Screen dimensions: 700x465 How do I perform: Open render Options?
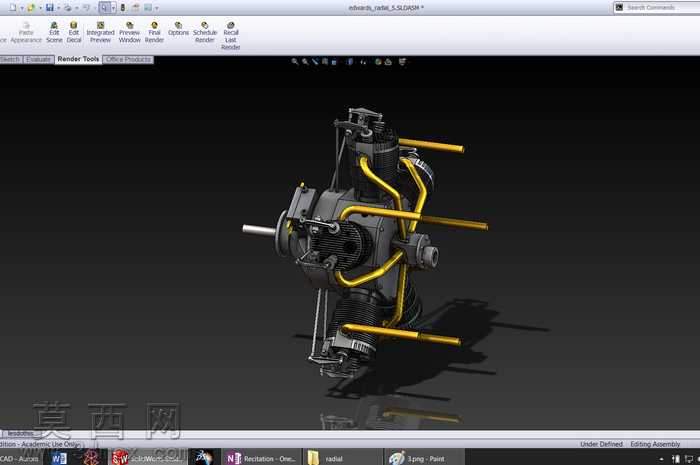pos(178,29)
